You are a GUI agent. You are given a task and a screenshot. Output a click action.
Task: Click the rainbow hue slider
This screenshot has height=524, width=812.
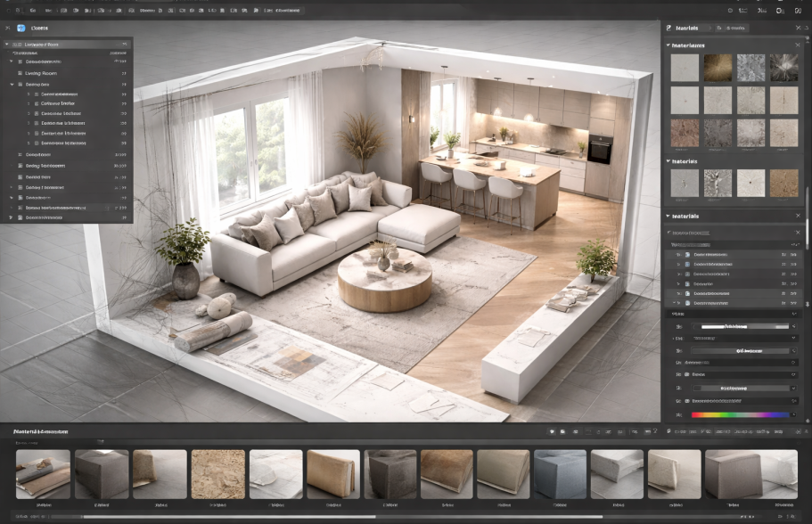coord(740,414)
